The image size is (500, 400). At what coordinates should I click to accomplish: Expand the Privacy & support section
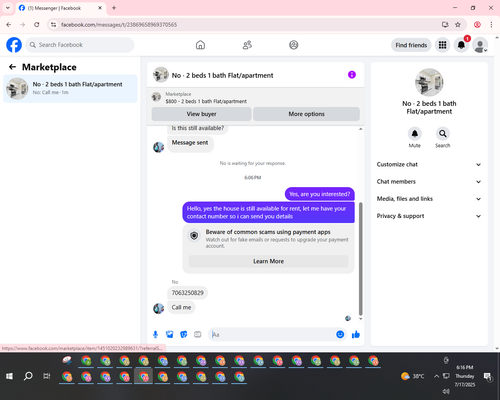point(429,216)
